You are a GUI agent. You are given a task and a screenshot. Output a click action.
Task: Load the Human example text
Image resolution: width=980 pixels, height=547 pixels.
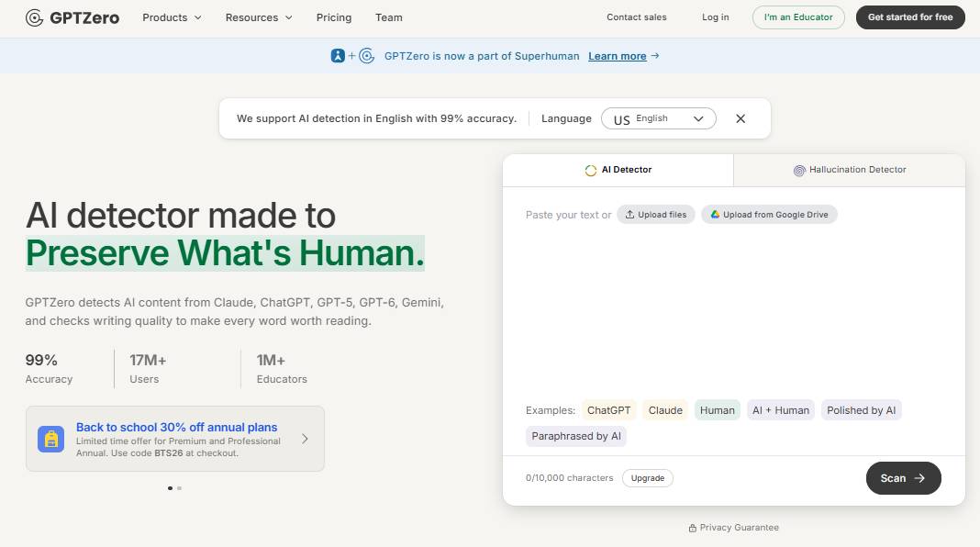click(x=717, y=410)
